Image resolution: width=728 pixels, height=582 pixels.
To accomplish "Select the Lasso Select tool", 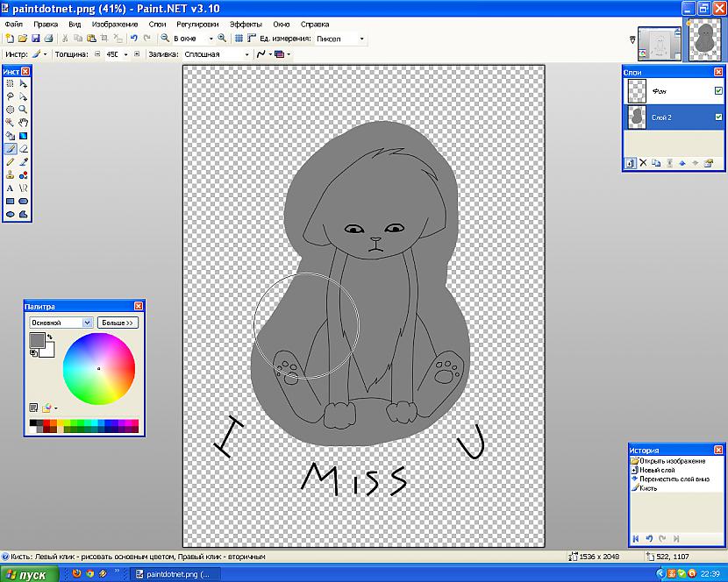I will (x=10, y=97).
